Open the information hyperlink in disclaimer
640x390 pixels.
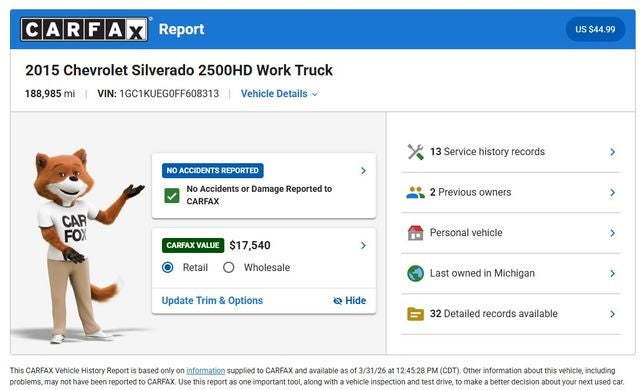[x=205, y=370]
